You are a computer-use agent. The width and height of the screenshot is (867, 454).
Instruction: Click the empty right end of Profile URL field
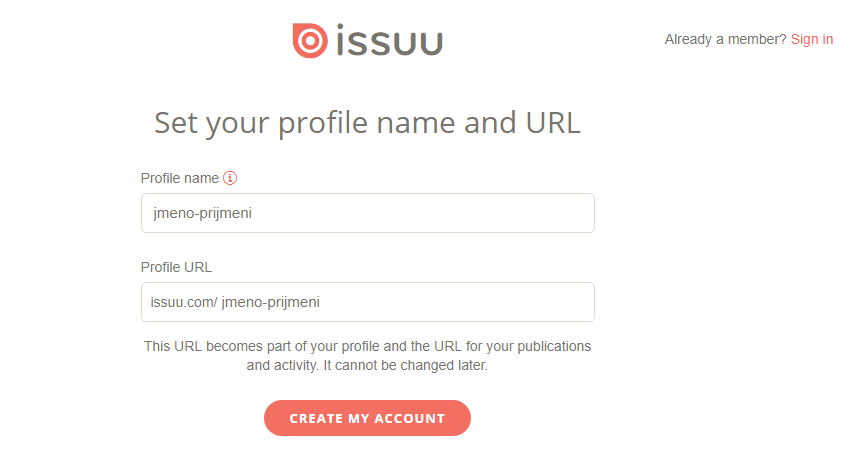click(x=560, y=302)
